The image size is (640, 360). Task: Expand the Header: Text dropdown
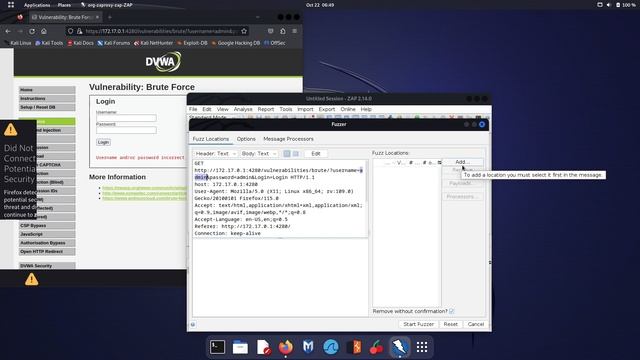pos(215,153)
